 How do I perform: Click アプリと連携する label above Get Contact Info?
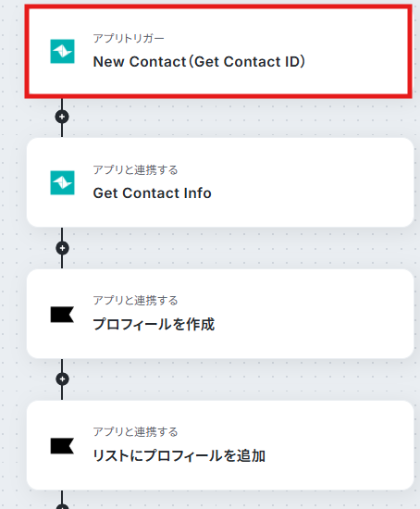click(135, 169)
